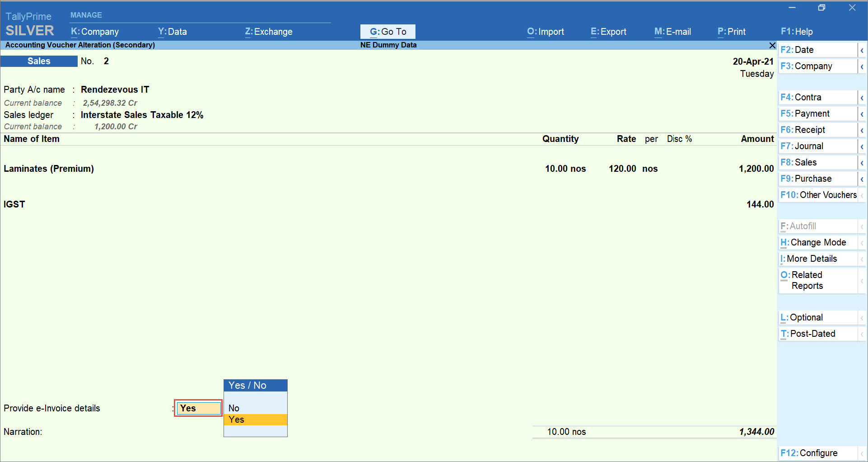This screenshot has height=462, width=868.
Task: Open the K: Company menu
Action: pyautogui.click(x=94, y=32)
